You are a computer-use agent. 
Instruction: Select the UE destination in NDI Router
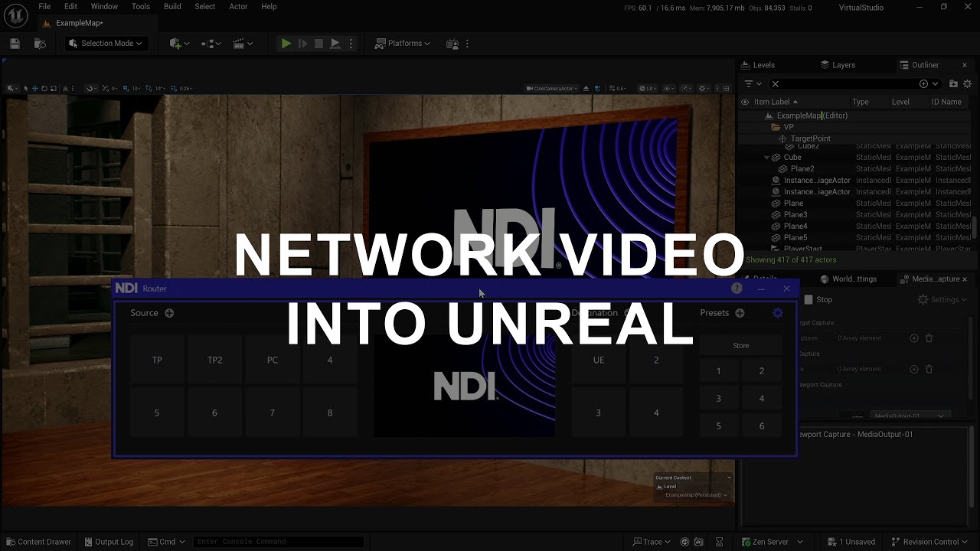[599, 360]
